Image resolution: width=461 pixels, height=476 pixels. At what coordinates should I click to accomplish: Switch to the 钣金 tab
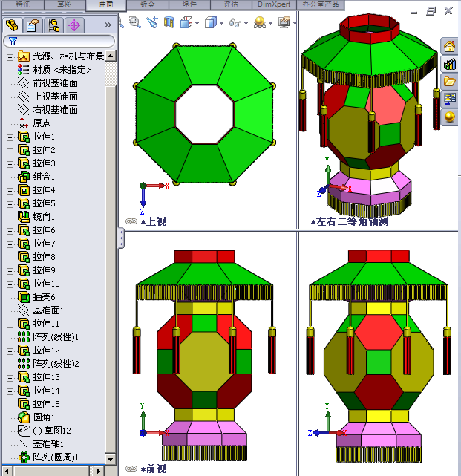148,4
